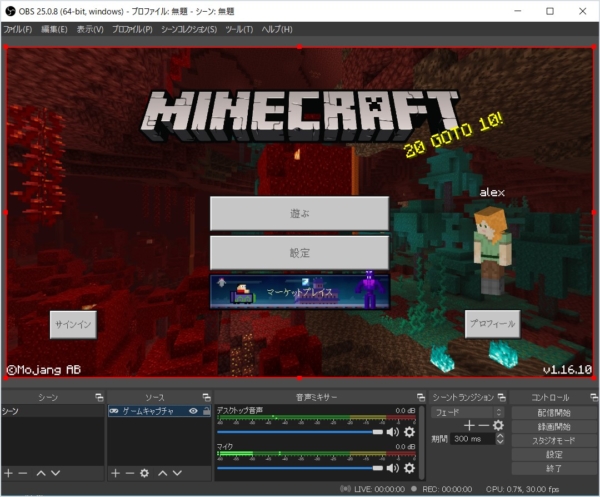Move scene down with arrow icon
Screen dimensions: 600x497
pos(55,473)
